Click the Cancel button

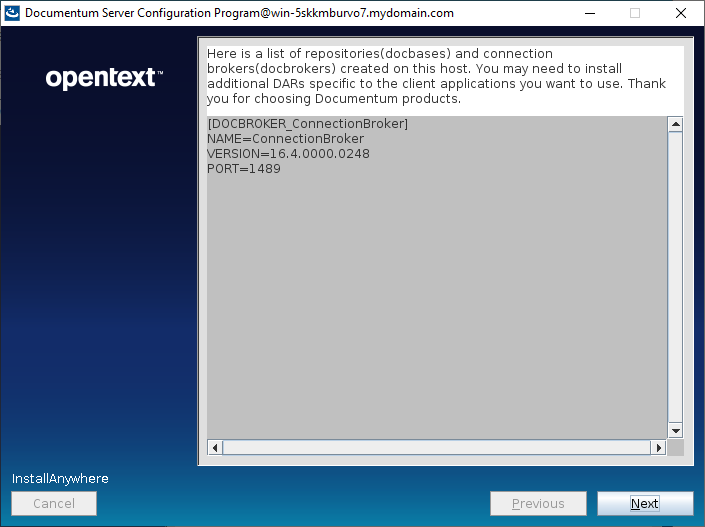pos(54,503)
